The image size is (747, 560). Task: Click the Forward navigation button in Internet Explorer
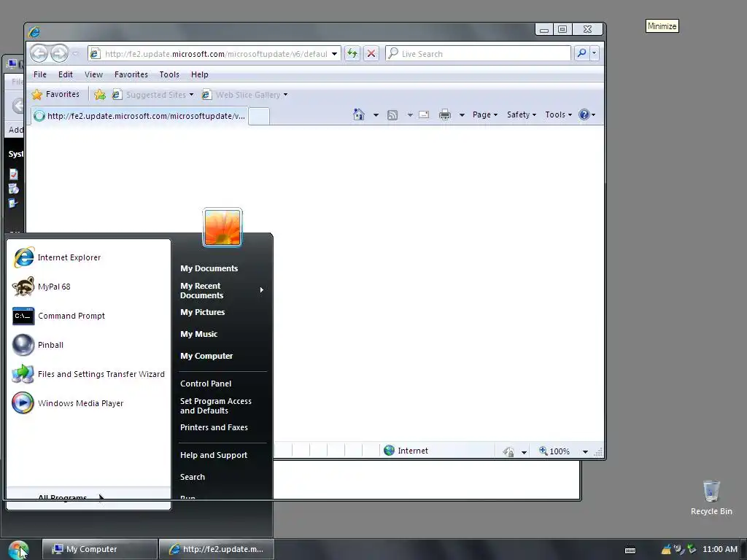[60, 53]
